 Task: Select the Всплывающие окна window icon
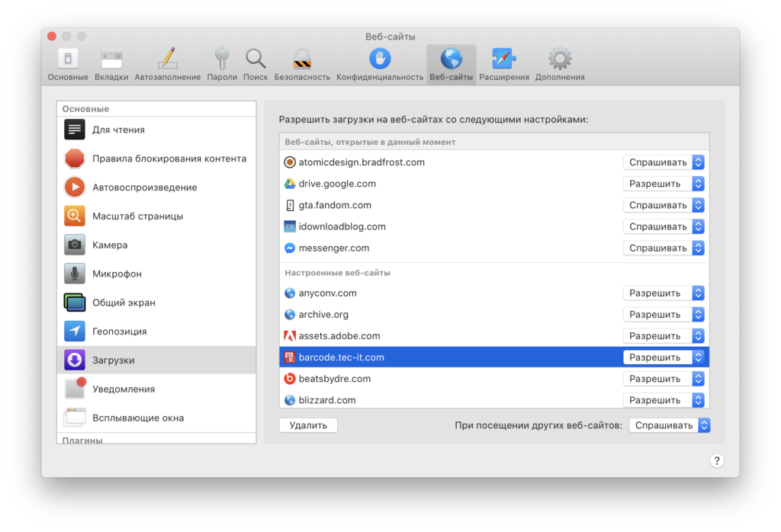[75, 418]
